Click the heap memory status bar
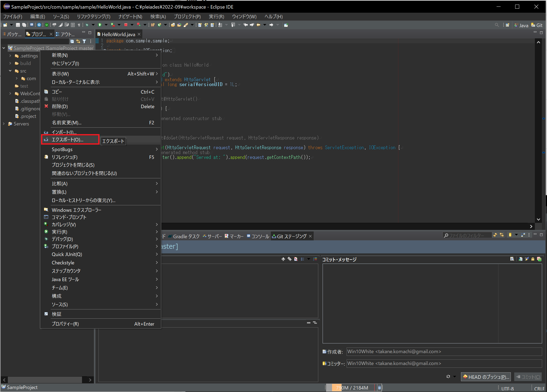Image resolution: width=547 pixels, height=392 pixels. pyautogui.click(x=352, y=388)
